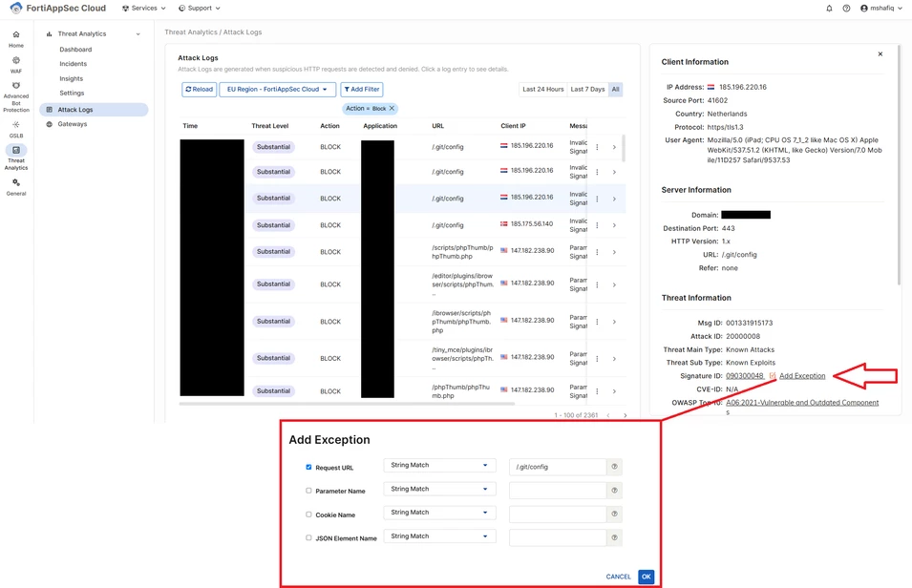Click help icon beside Request URL field

pyautogui.click(x=614, y=467)
